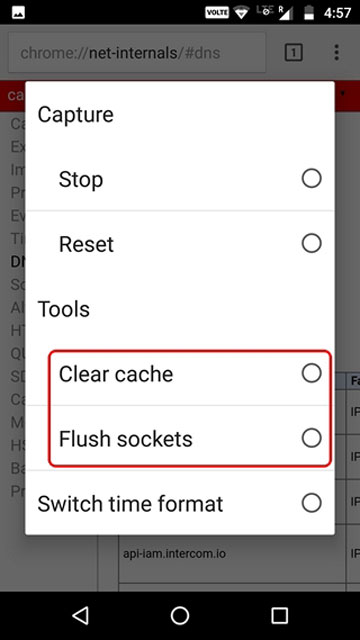Open the tab switcher showing 1 tab
This screenshot has height=640, width=360.
pos(293,53)
